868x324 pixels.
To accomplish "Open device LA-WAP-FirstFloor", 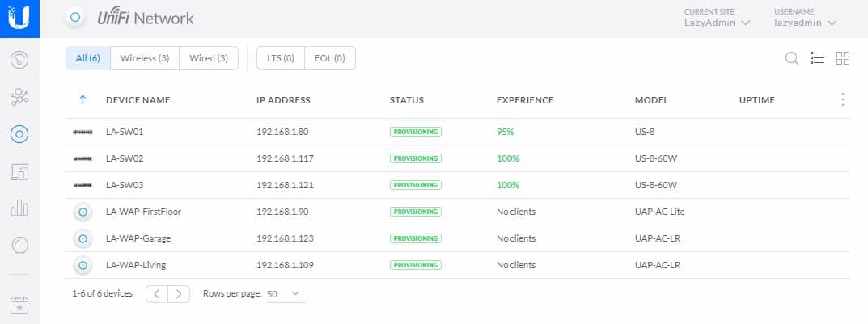I will pos(143,212).
